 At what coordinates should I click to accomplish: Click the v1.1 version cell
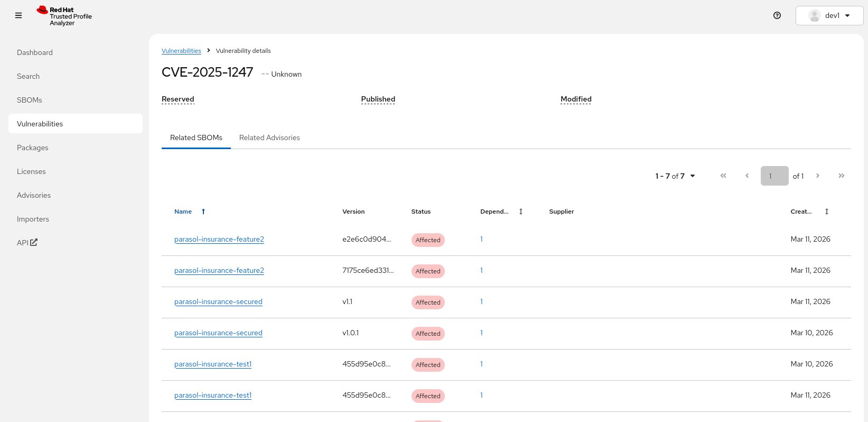[347, 301]
